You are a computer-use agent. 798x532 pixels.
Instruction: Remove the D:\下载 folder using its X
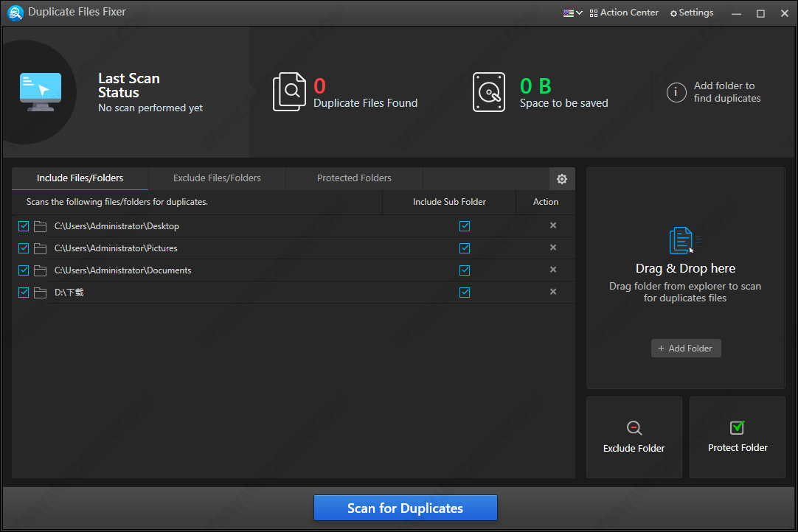(553, 292)
